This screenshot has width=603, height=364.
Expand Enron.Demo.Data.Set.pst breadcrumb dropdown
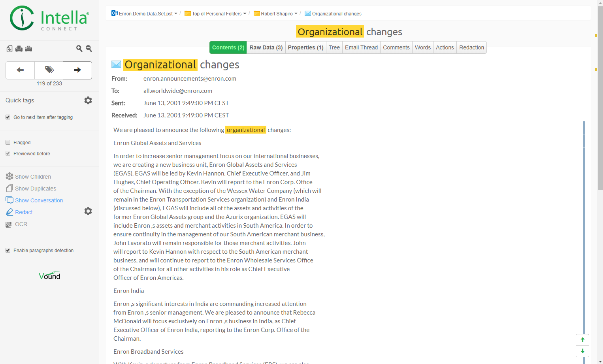[176, 13]
